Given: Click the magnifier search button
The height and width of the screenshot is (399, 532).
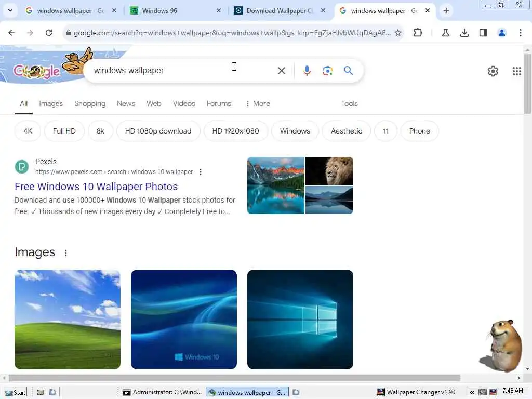Looking at the screenshot, I should click(348, 71).
